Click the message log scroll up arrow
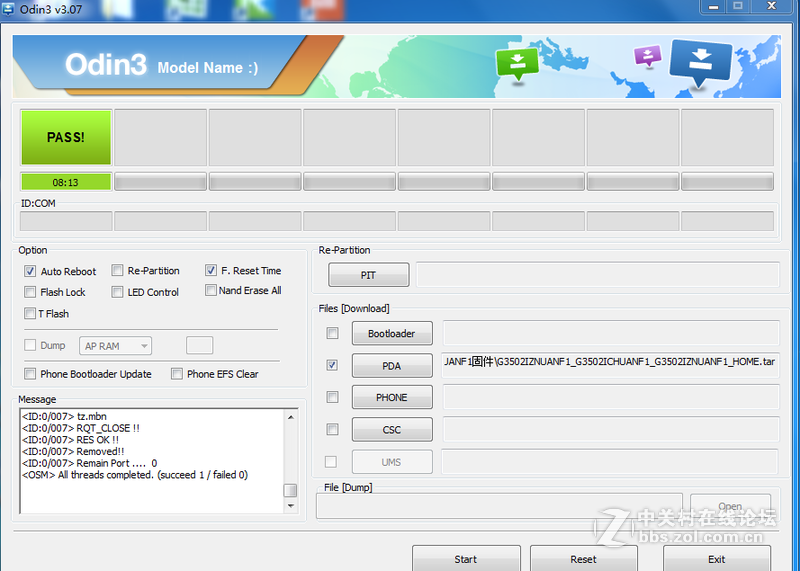The width and height of the screenshot is (800, 571). pyautogui.click(x=290, y=417)
